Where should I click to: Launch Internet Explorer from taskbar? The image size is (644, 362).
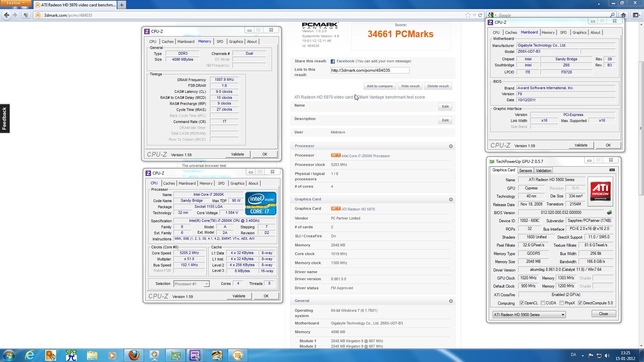pos(30,355)
